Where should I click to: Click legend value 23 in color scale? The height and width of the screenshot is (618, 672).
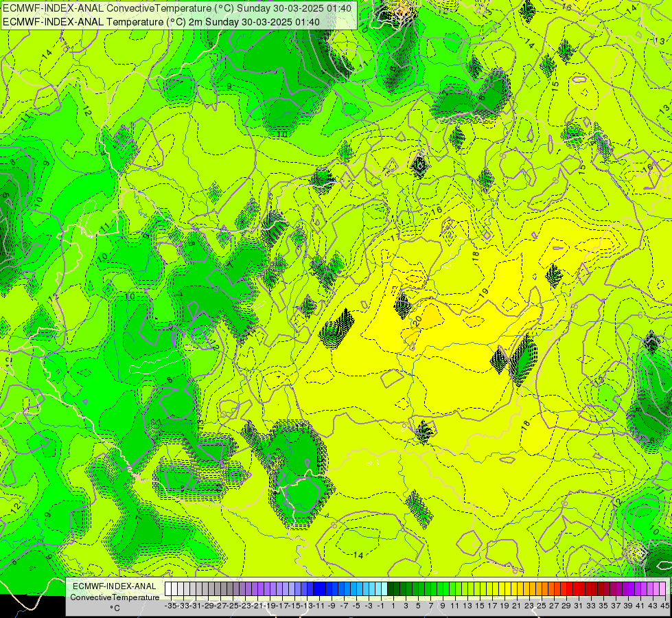(x=530, y=606)
